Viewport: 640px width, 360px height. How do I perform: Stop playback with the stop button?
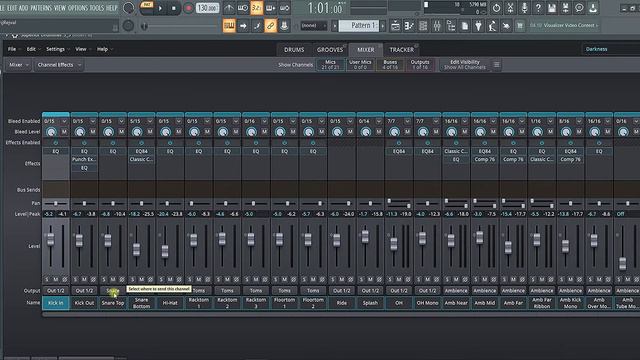pyautogui.click(x=174, y=8)
